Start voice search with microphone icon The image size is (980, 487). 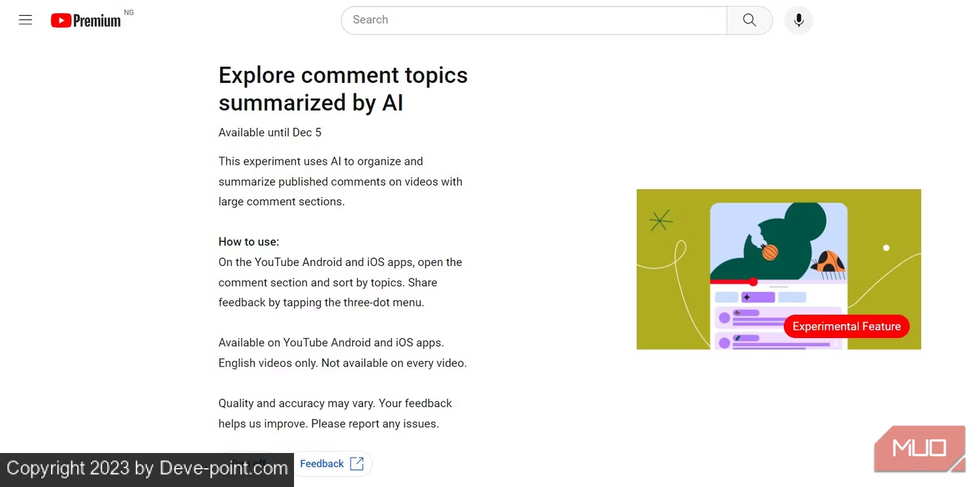(798, 20)
